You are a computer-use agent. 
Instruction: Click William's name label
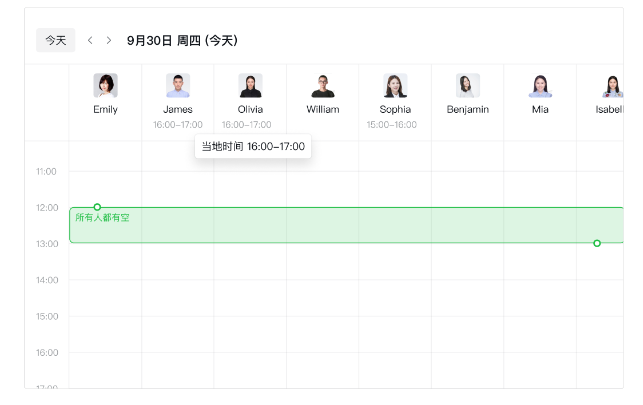coord(323,109)
